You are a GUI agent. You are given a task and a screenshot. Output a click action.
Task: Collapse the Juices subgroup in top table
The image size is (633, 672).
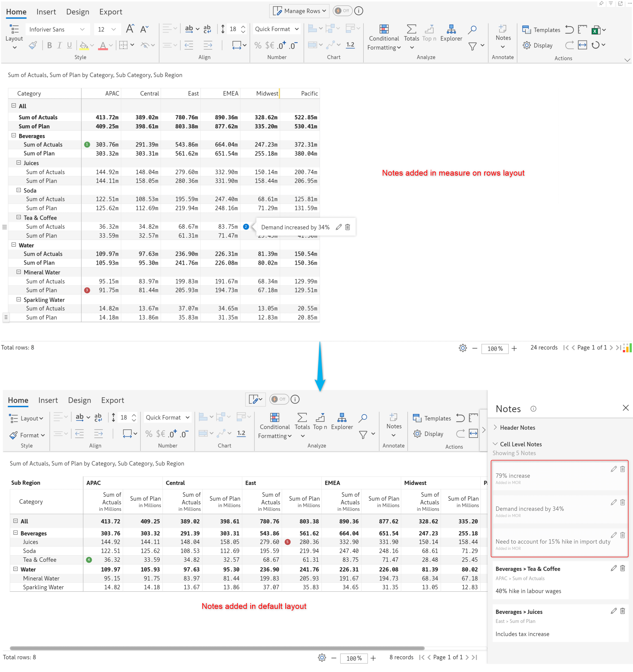18,163
